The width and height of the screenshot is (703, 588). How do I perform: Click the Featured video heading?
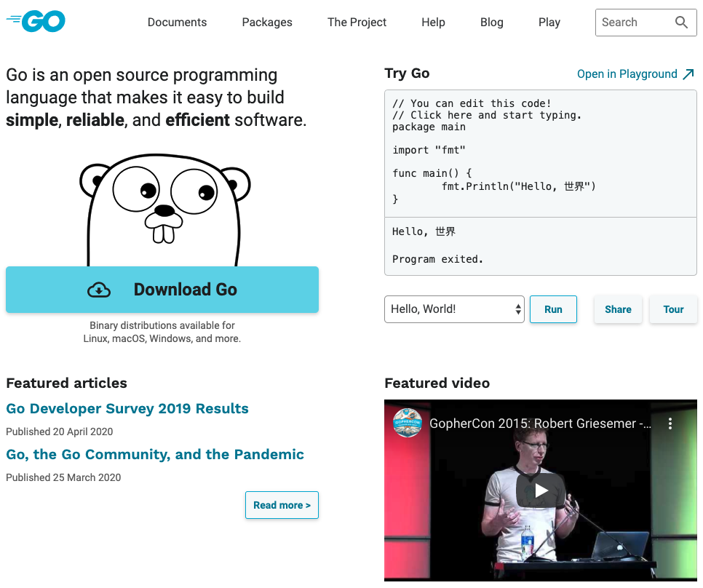(x=437, y=384)
